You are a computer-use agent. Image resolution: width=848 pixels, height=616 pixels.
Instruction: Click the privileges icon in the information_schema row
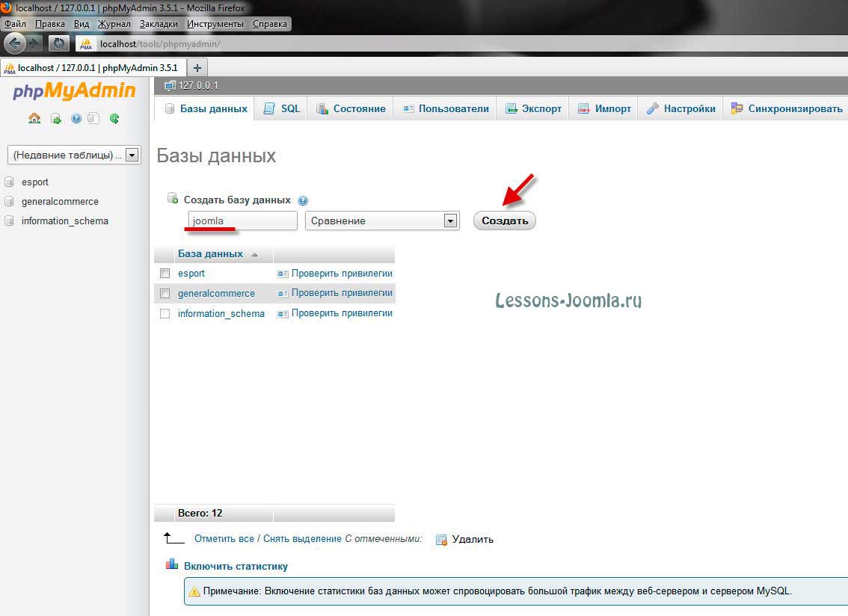283,314
